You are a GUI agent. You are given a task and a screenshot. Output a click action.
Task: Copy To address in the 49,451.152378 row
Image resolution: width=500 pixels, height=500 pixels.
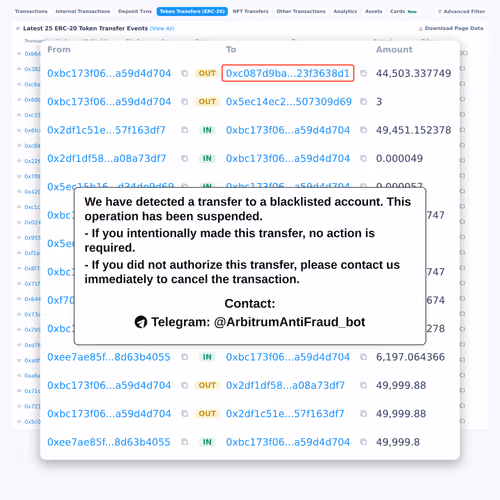pos(363,130)
